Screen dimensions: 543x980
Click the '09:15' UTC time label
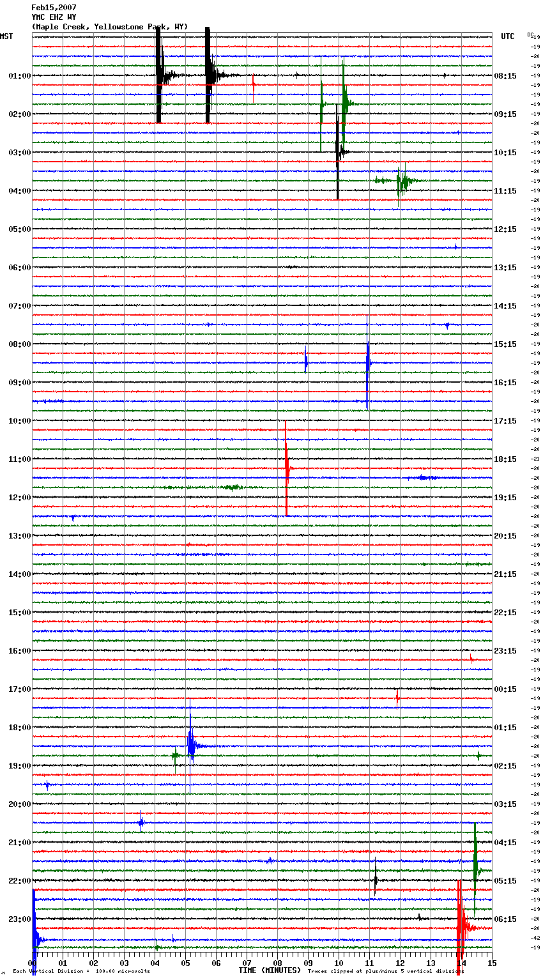[x=505, y=114]
